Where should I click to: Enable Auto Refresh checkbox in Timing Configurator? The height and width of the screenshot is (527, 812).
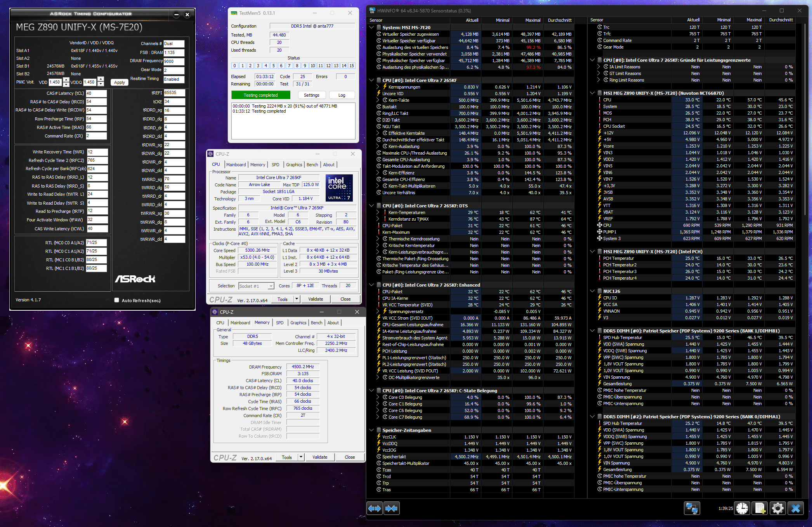point(116,300)
